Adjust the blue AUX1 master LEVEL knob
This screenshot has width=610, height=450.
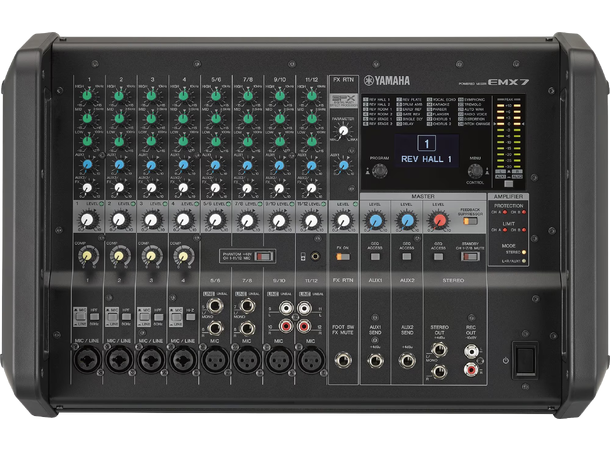coord(375,220)
